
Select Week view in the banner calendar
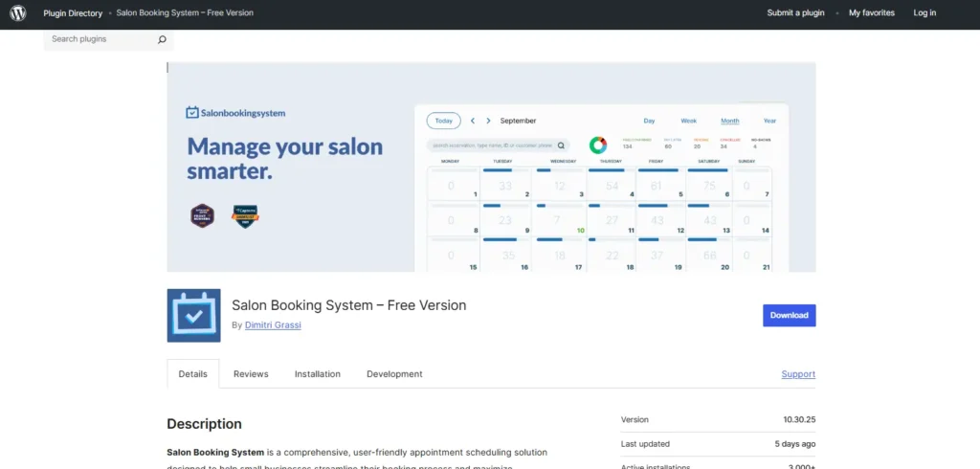point(689,121)
